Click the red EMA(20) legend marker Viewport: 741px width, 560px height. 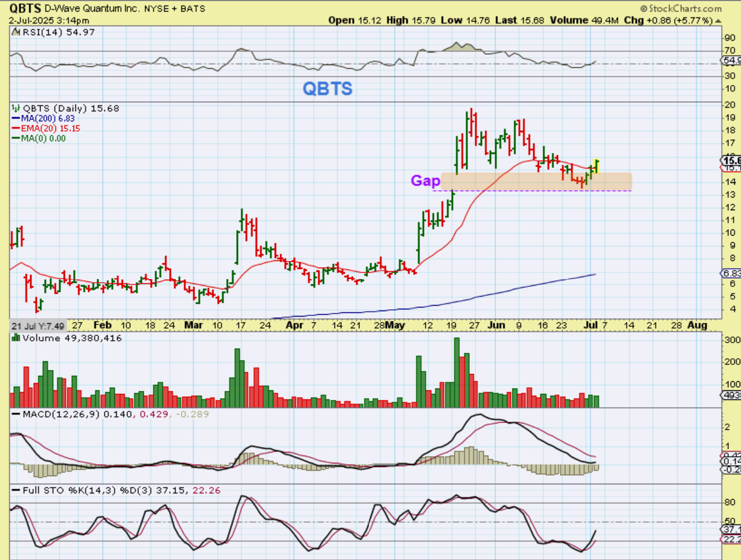[15, 128]
